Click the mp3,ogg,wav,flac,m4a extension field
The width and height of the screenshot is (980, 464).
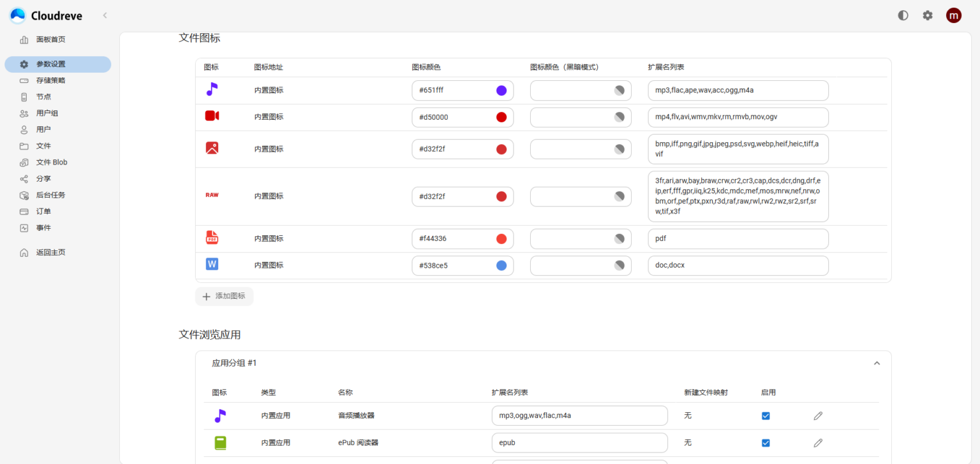point(579,416)
